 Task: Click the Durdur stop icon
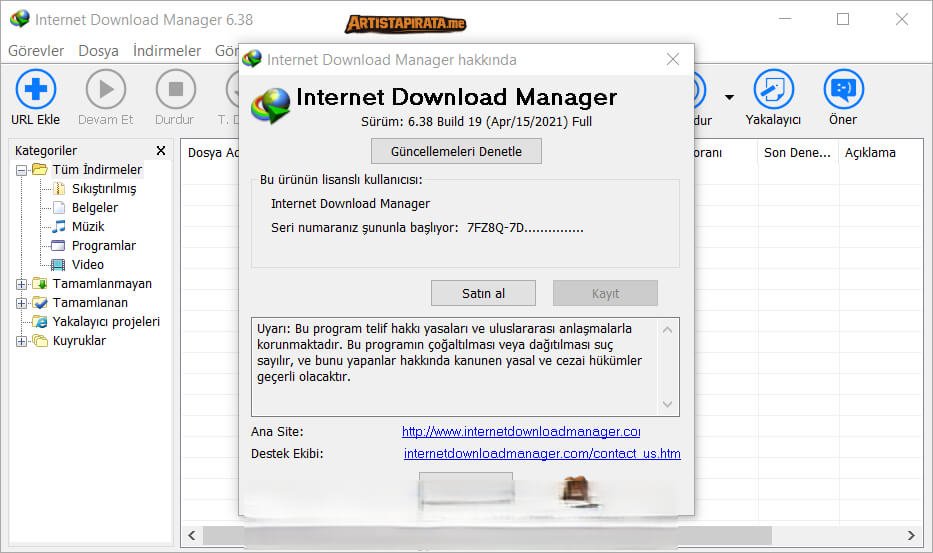pyautogui.click(x=176, y=89)
